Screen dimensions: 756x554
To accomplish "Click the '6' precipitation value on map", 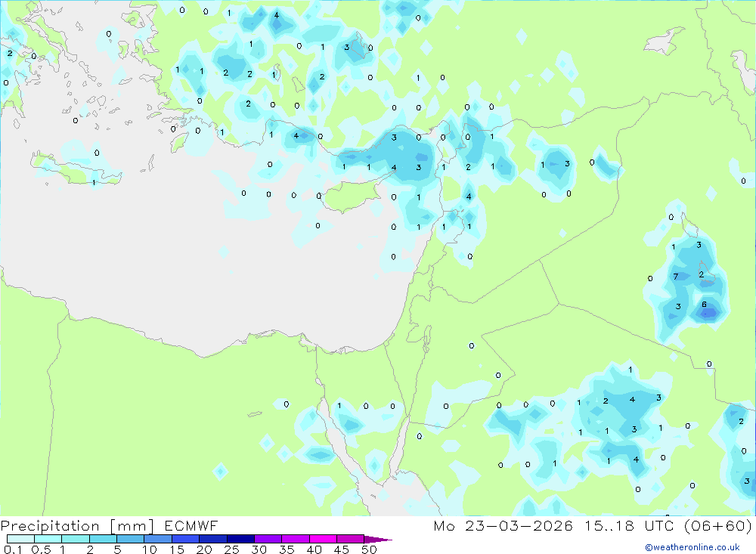I will 704,305.
